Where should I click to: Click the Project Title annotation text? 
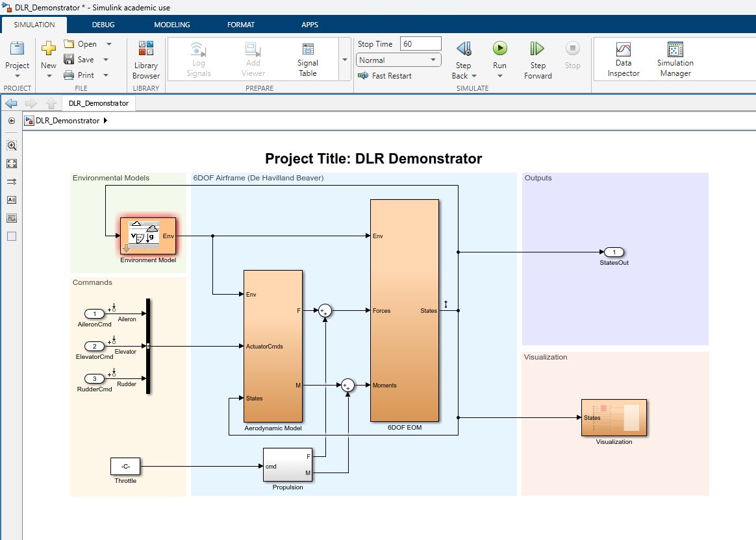coord(373,158)
